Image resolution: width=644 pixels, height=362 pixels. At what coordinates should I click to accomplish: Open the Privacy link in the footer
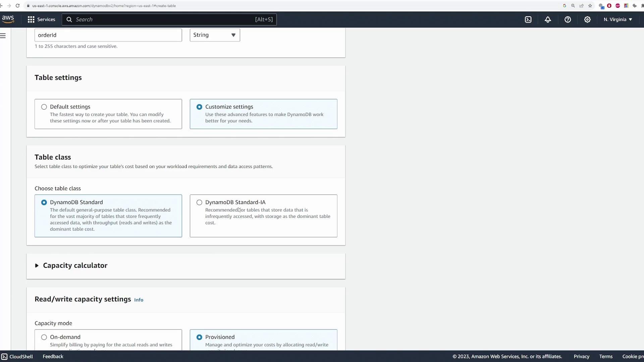(x=581, y=356)
